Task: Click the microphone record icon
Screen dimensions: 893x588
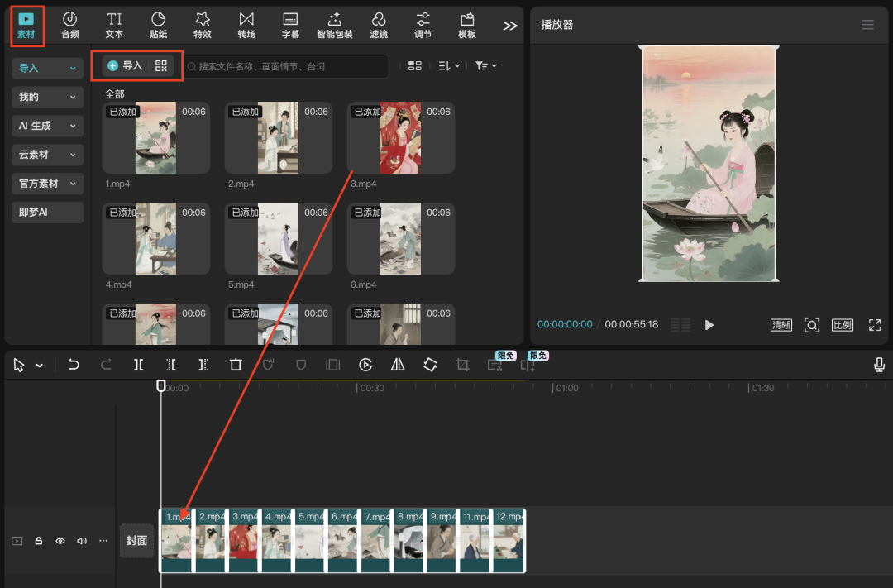Action: (880, 365)
